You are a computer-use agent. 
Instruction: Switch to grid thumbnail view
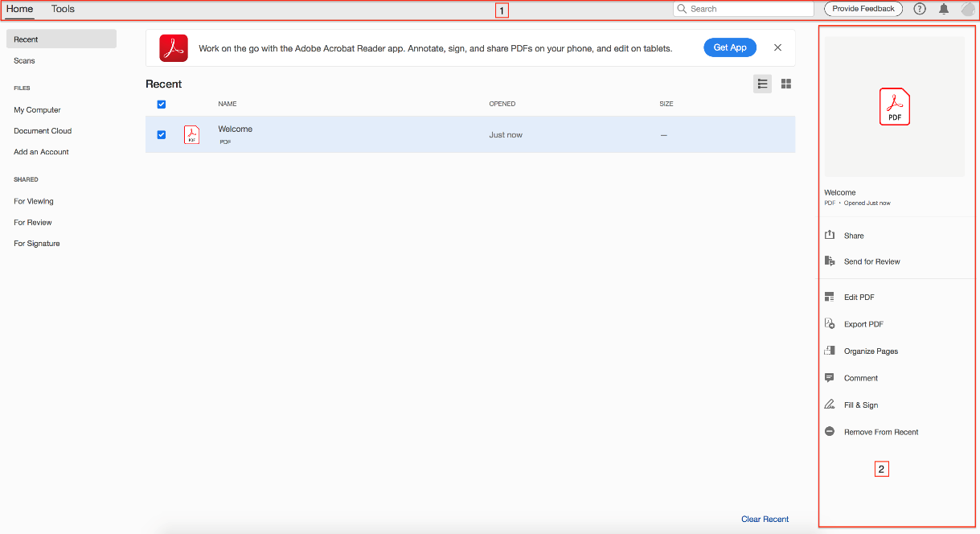[x=786, y=84]
